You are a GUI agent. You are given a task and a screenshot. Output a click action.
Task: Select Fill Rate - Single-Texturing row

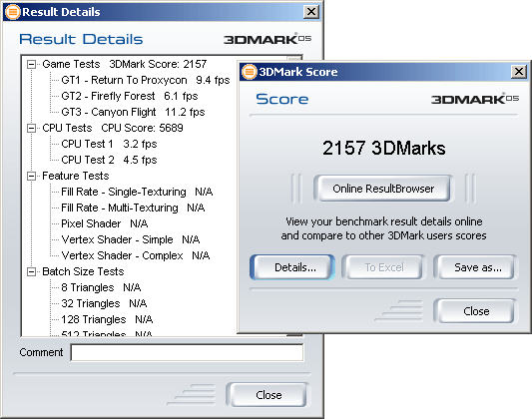[137, 192]
